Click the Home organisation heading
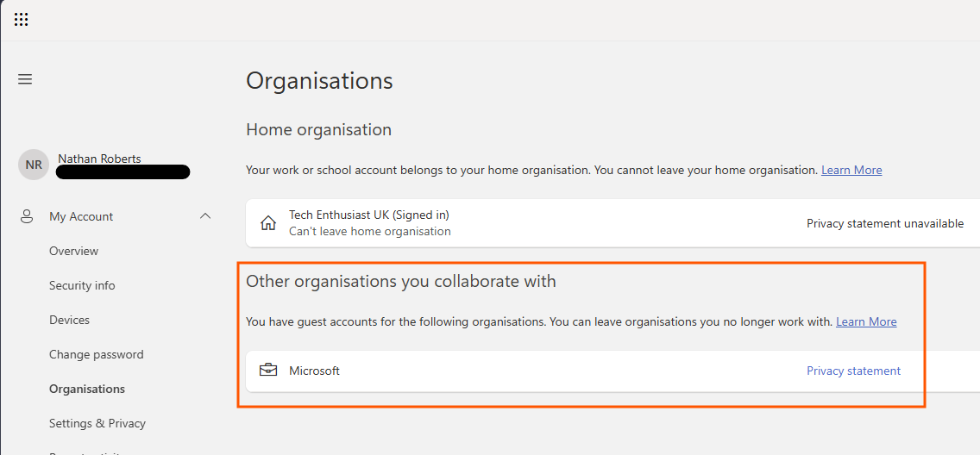The height and width of the screenshot is (455, 980). [318, 130]
